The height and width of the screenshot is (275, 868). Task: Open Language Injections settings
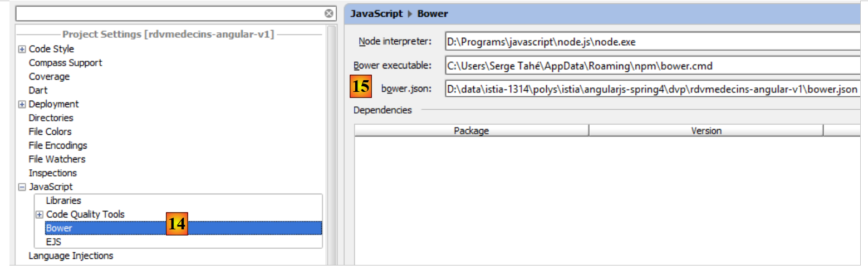pyautogui.click(x=71, y=256)
